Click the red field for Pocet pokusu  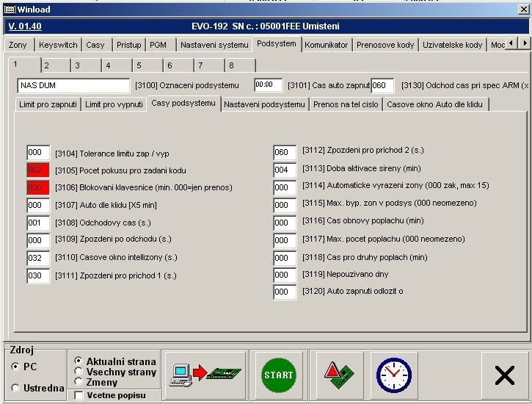pyautogui.click(x=38, y=170)
